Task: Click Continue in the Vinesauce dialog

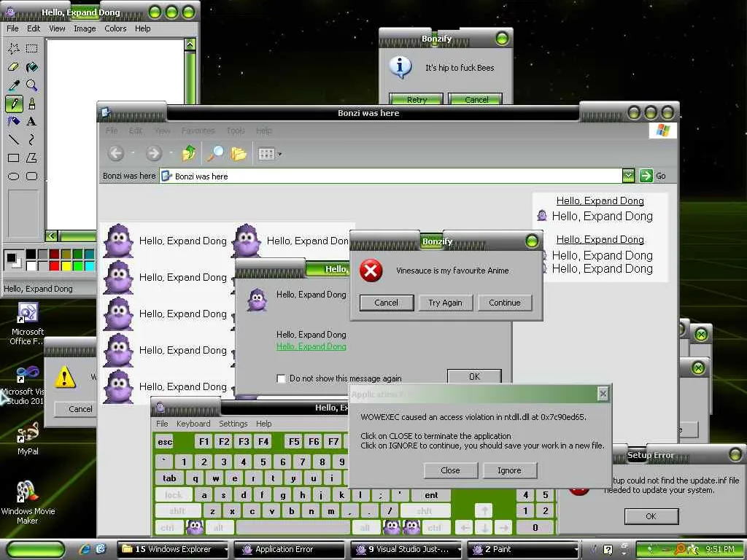Action: (505, 303)
